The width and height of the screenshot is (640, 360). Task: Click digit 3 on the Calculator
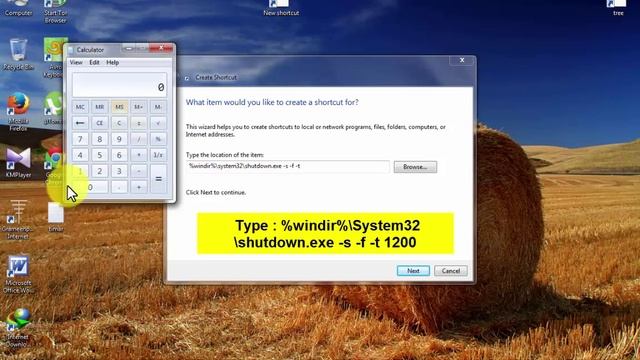coord(119,171)
